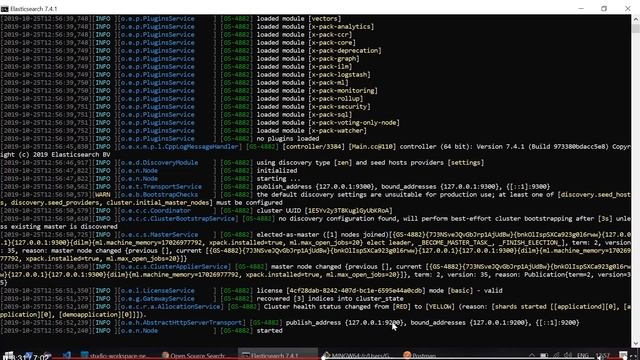The height and width of the screenshot is (360, 640).
Task: Click the 'o.e.x.m.p.l.CppLogMessageHandler' logger name
Action: click(180, 147)
